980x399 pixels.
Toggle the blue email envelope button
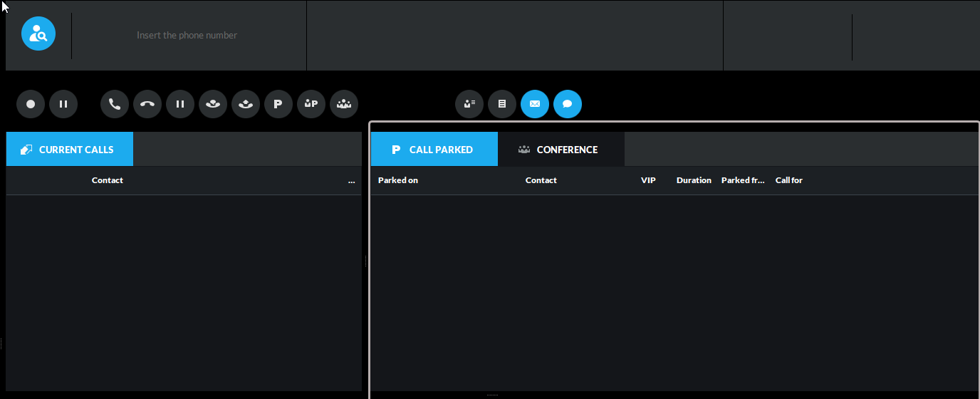[x=535, y=104]
